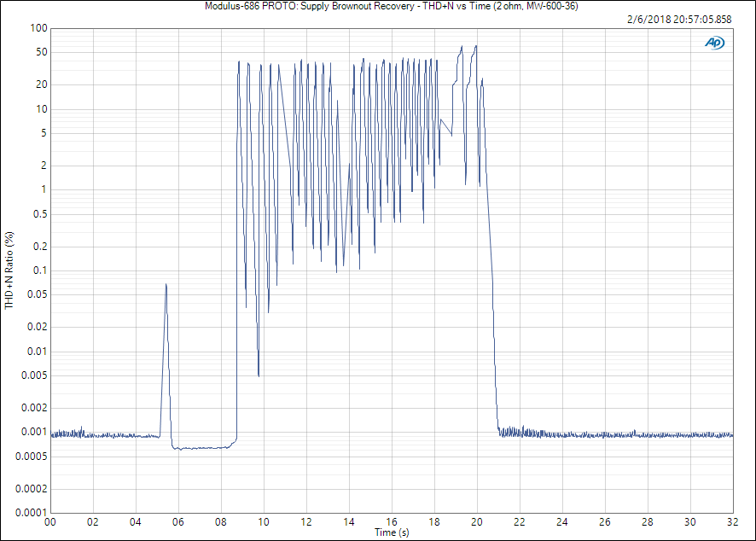
Task: Click the x-axis tick label 16
Action: [x=392, y=522]
